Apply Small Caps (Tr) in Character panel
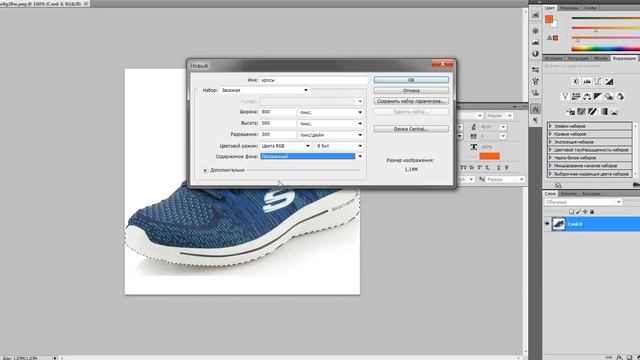Image resolution: width=640 pixels, height=360 pixels. pyautogui.click(x=472, y=168)
